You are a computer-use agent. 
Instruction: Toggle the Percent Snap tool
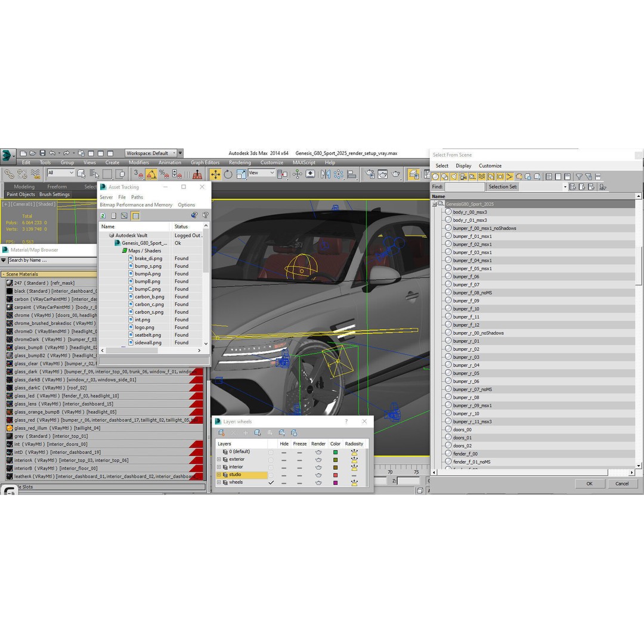tap(164, 174)
